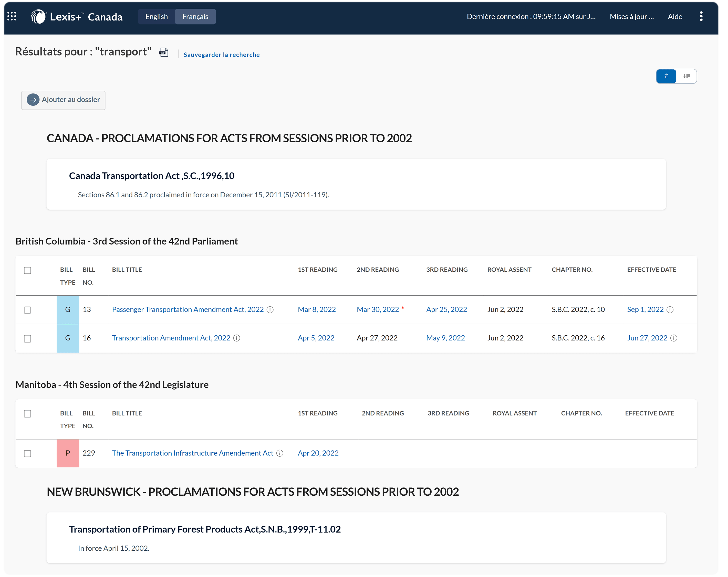Switch language to English tab
Screen dimensions: 728x577
coord(156,17)
